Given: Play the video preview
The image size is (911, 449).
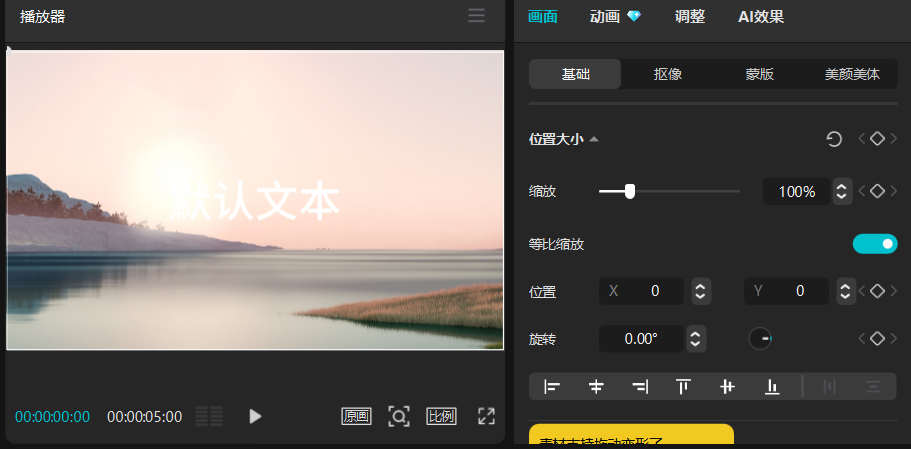Looking at the screenshot, I should pyautogui.click(x=255, y=416).
